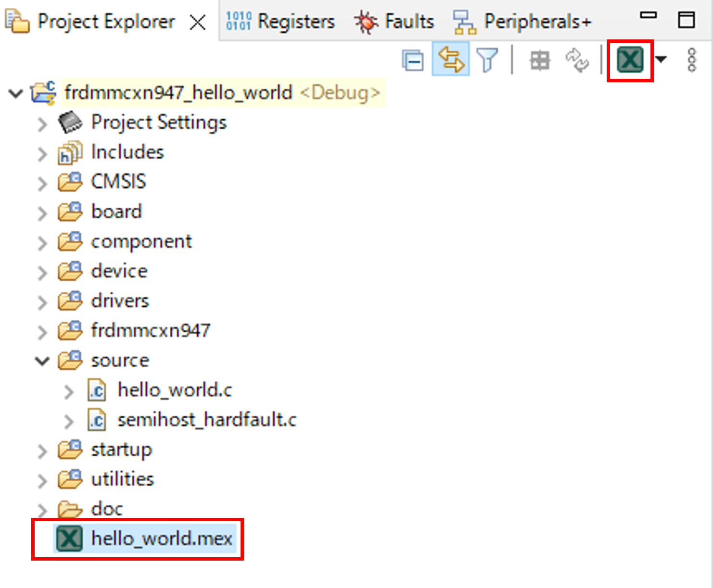Select the hello_world.c file

(175, 390)
